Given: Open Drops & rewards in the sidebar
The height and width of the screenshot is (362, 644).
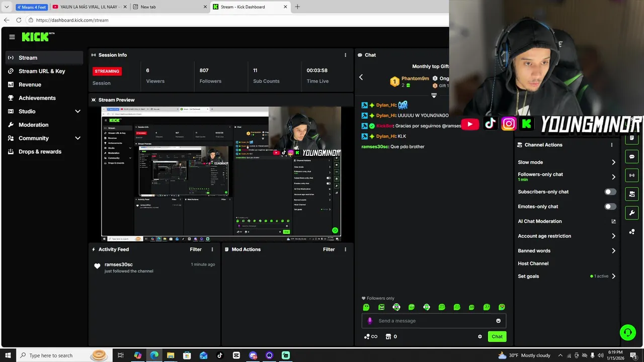Looking at the screenshot, I should (44, 151).
